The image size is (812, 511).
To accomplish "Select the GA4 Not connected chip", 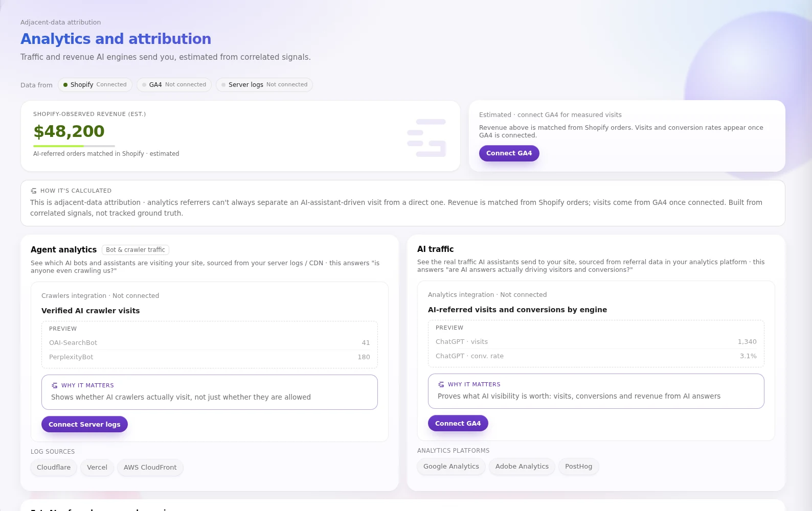I will [x=174, y=85].
